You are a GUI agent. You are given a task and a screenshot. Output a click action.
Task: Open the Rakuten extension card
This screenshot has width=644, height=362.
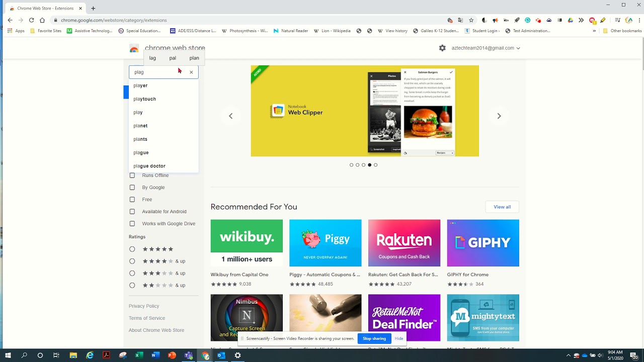pyautogui.click(x=404, y=253)
